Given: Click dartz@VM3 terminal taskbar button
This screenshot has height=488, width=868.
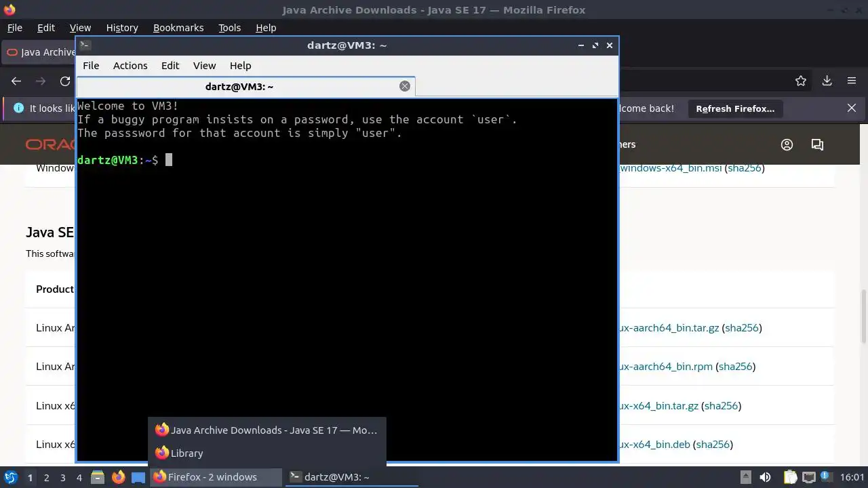Looking at the screenshot, I should pyautogui.click(x=351, y=477).
